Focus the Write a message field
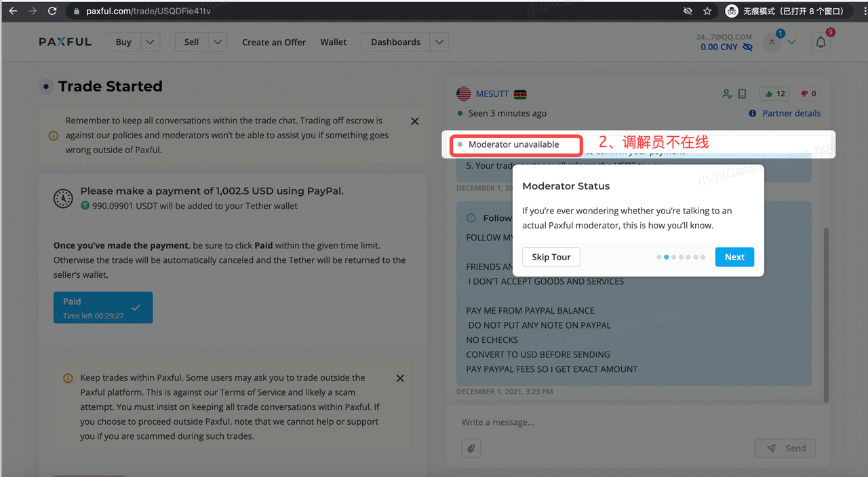Screen dimensions: 868x477 pyautogui.click(x=637, y=422)
